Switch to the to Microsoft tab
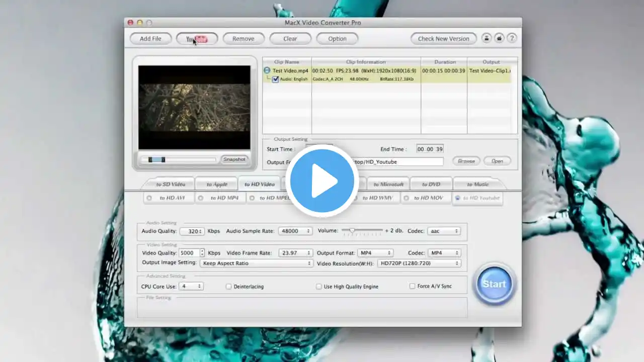This screenshot has width=644, height=362. (x=388, y=184)
